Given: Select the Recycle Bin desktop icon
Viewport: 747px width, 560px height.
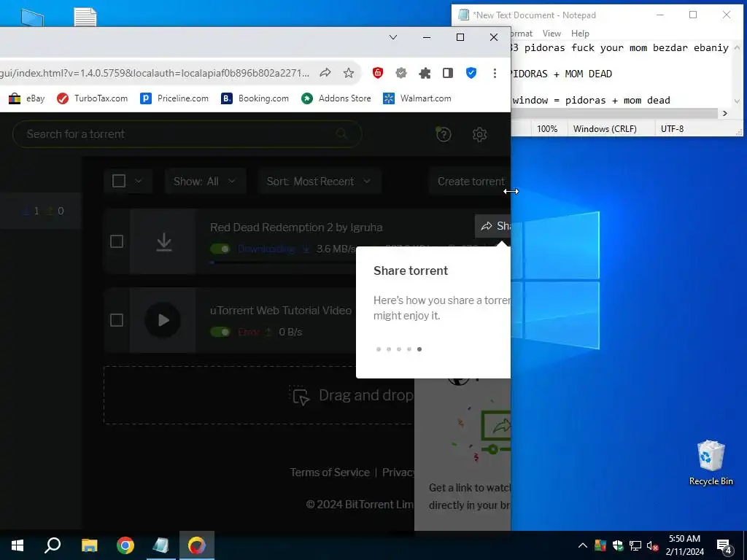Looking at the screenshot, I should click(x=711, y=463).
